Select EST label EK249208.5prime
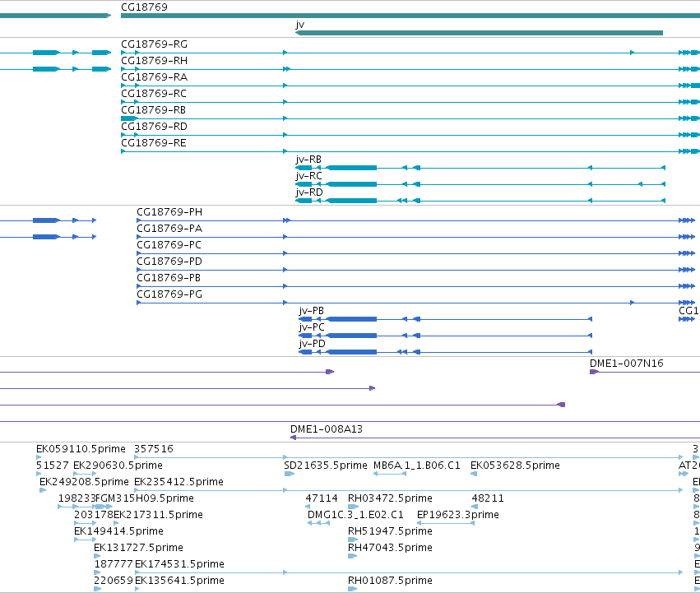 84,482
